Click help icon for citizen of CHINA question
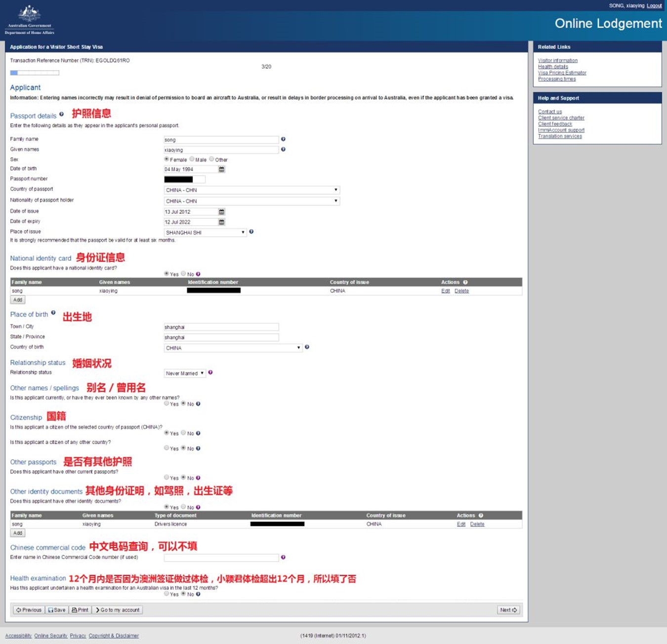 click(x=198, y=434)
